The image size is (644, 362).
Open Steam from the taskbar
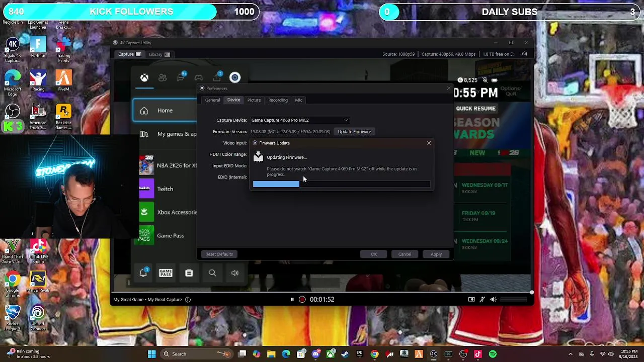[x=345, y=354]
